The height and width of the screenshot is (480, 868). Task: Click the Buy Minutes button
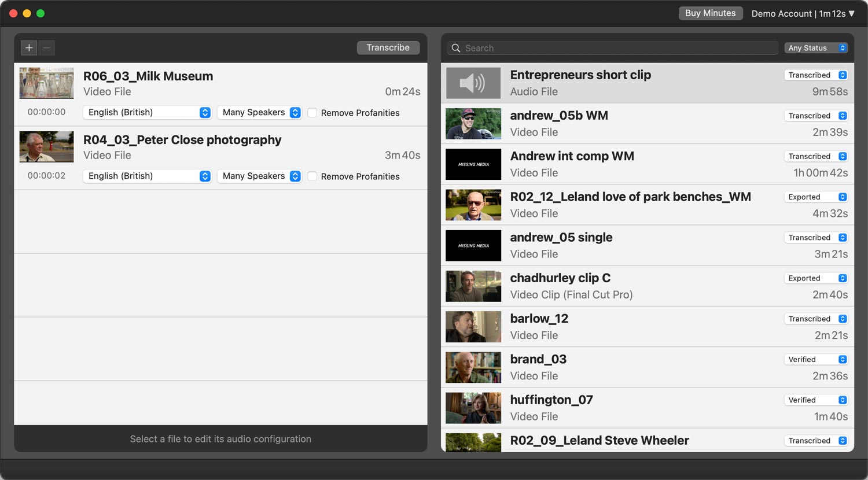[x=710, y=13]
